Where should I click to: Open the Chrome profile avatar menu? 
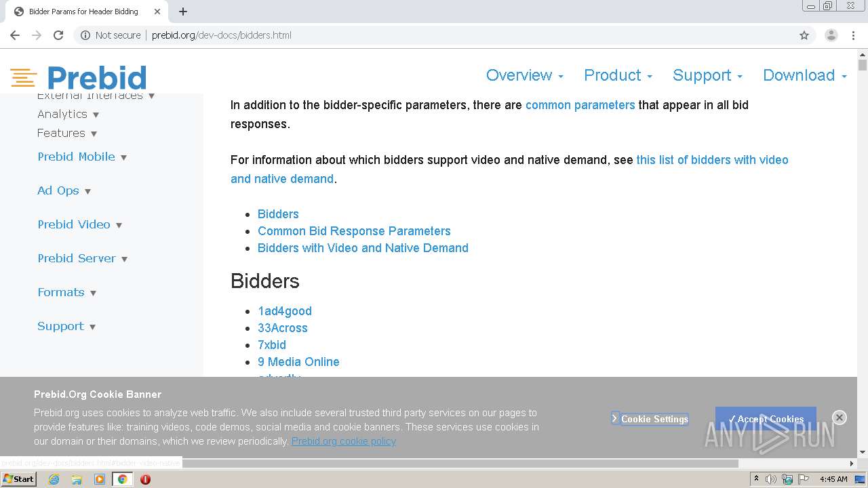pos(831,35)
